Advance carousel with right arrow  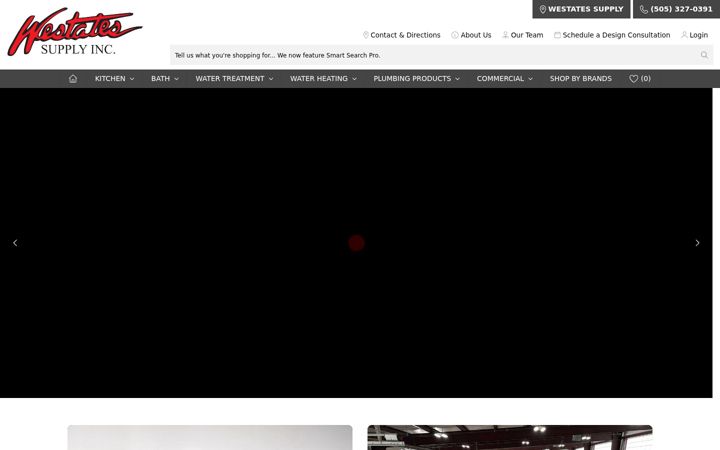(697, 242)
